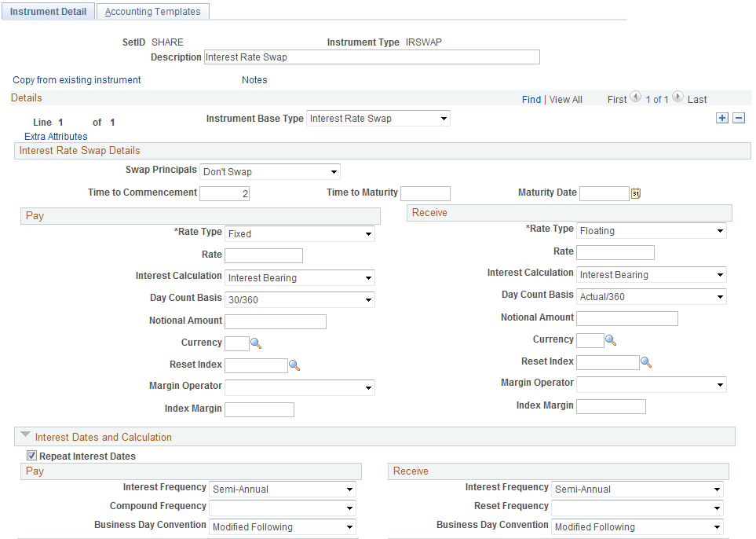Click Copy from existing instrument link

pyautogui.click(x=76, y=79)
